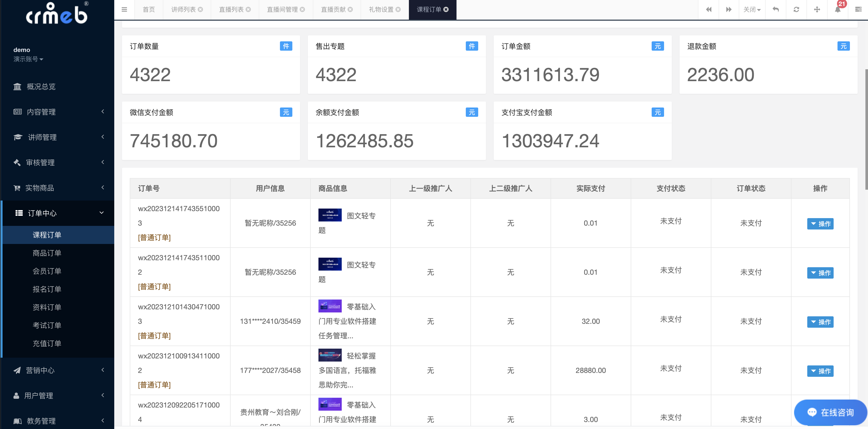The height and width of the screenshot is (429, 868).
Task: Toggle the hamburger sidebar menu icon
Action: pyautogui.click(x=124, y=10)
